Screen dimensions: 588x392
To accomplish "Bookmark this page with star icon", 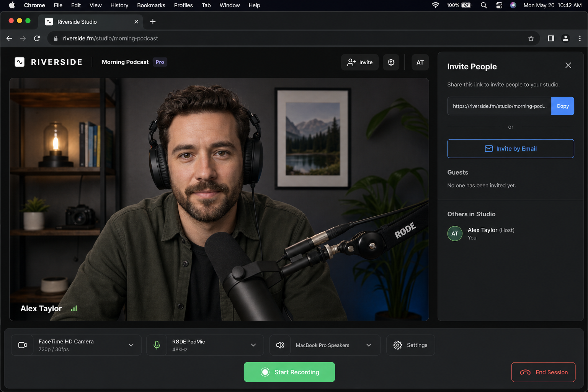I will 531,38.
